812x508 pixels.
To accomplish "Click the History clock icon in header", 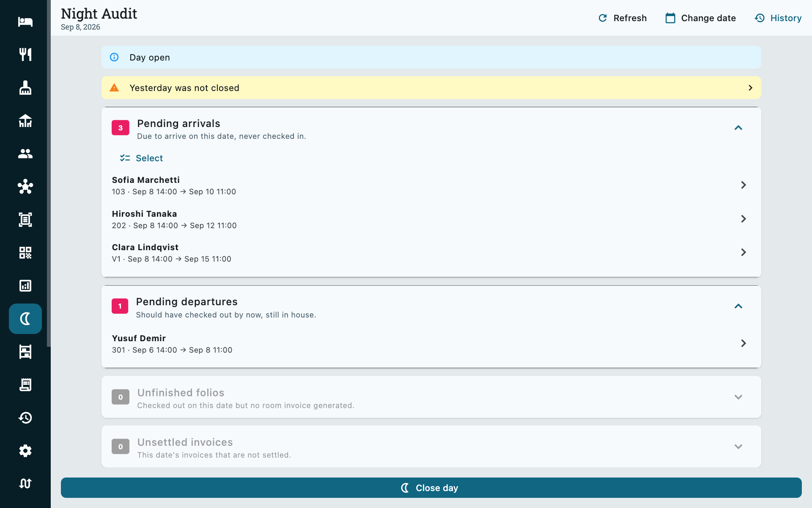I will pyautogui.click(x=760, y=18).
